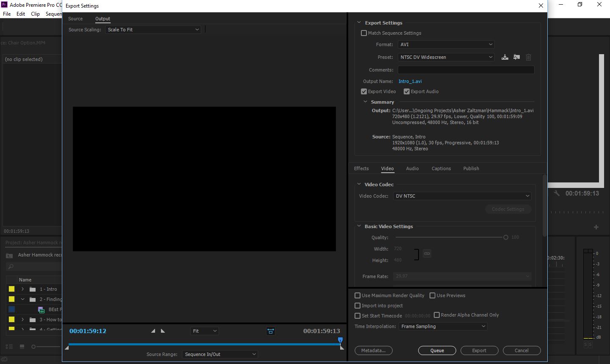
Task: Click the Premiere Pro app icon
Action: point(4,5)
